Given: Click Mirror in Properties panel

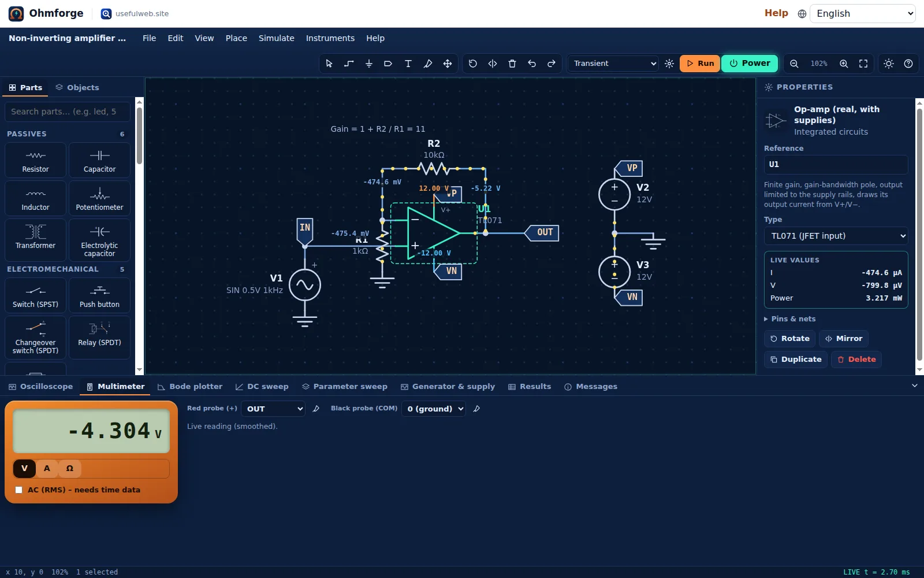Looking at the screenshot, I should (x=844, y=339).
